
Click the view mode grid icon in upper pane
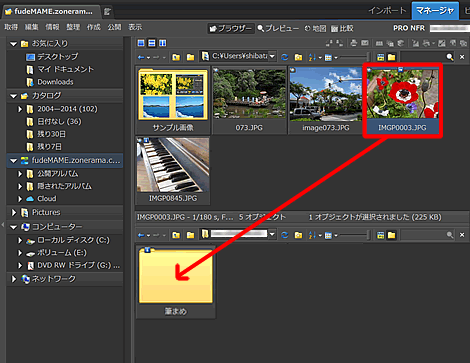click(328, 57)
